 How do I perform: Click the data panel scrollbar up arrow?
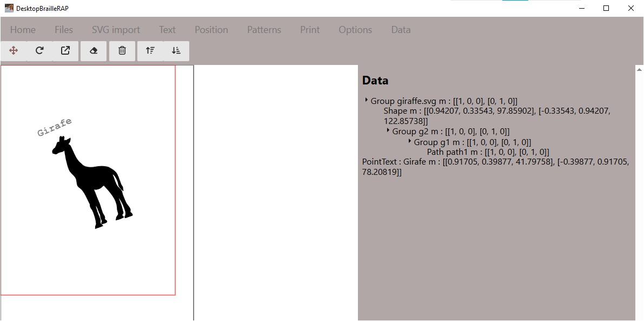point(640,69)
